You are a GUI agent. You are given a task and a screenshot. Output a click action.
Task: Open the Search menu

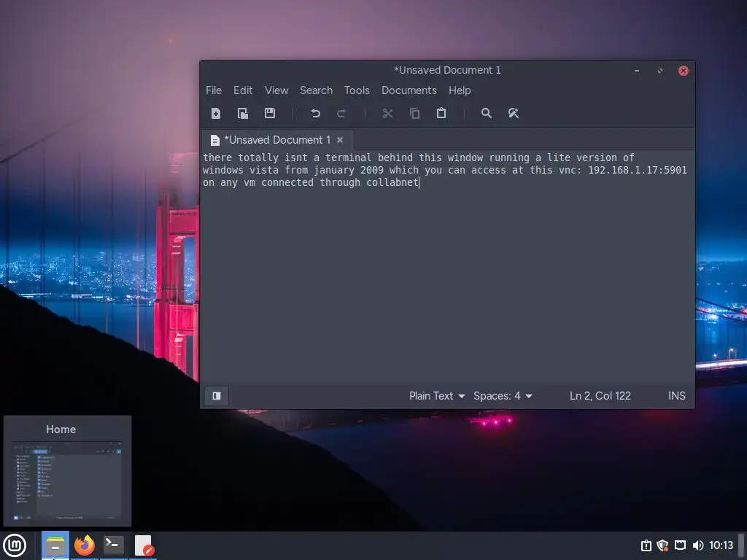[316, 90]
